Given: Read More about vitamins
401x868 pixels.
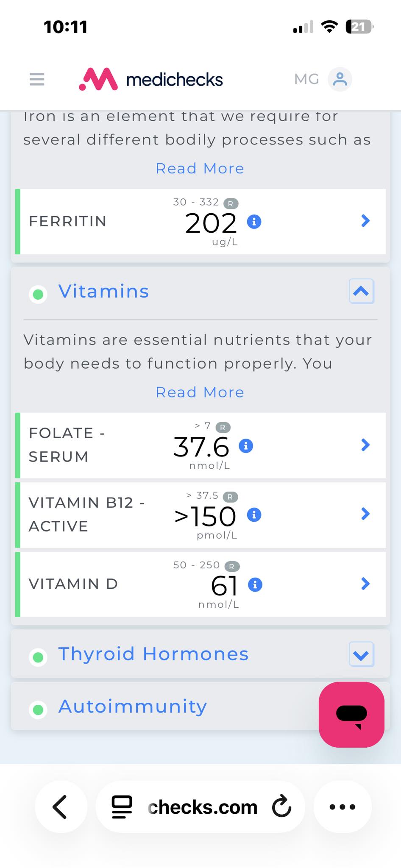Looking at the screenshot, I should 200,392.
